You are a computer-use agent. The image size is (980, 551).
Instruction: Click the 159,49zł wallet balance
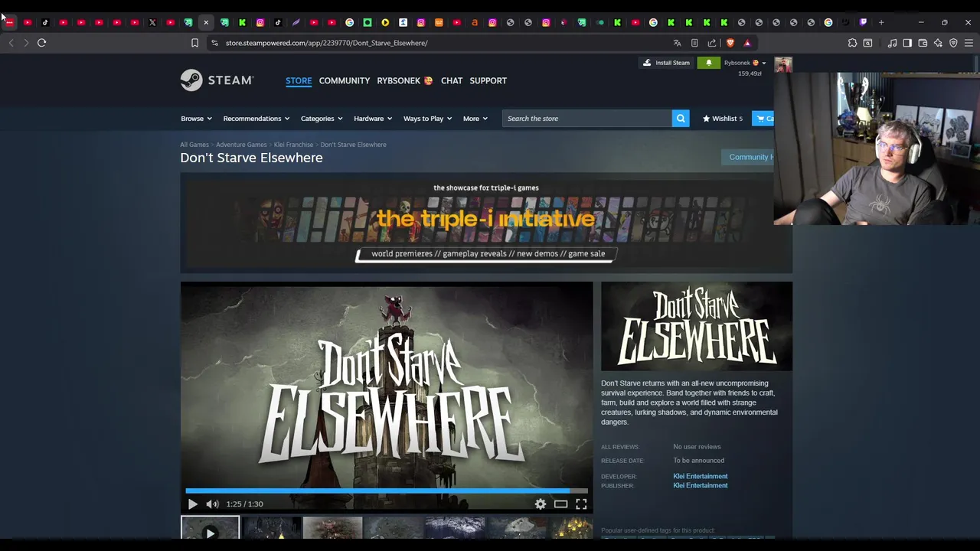click(750, 73)
